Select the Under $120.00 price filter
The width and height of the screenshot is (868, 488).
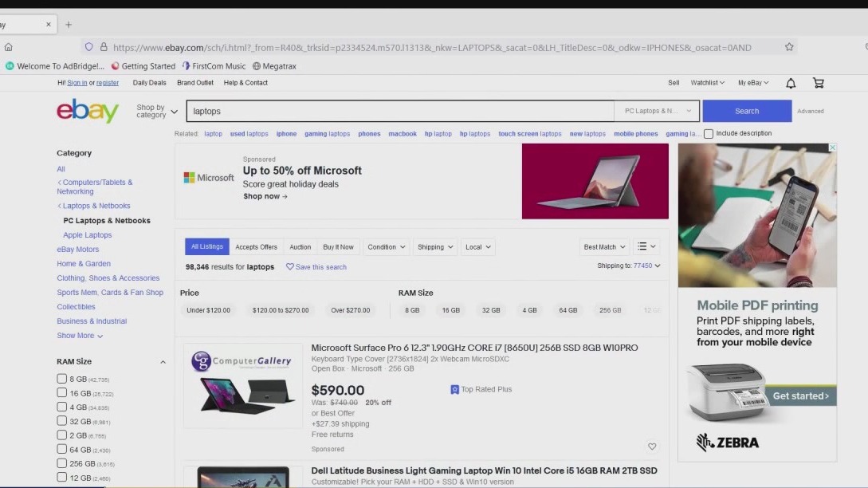coord(208,310)
